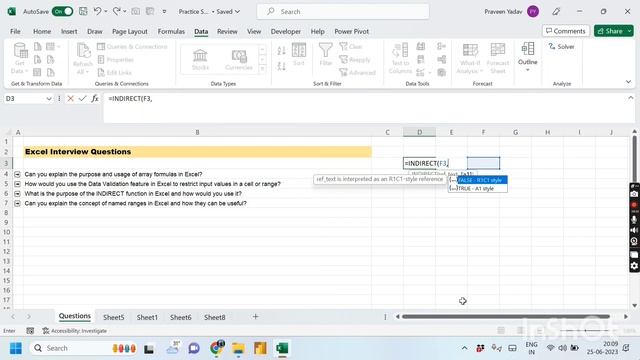Add a new sheet with the plus button
The height and width of the screenshot is (360, 640).
[x=256, y=317]
